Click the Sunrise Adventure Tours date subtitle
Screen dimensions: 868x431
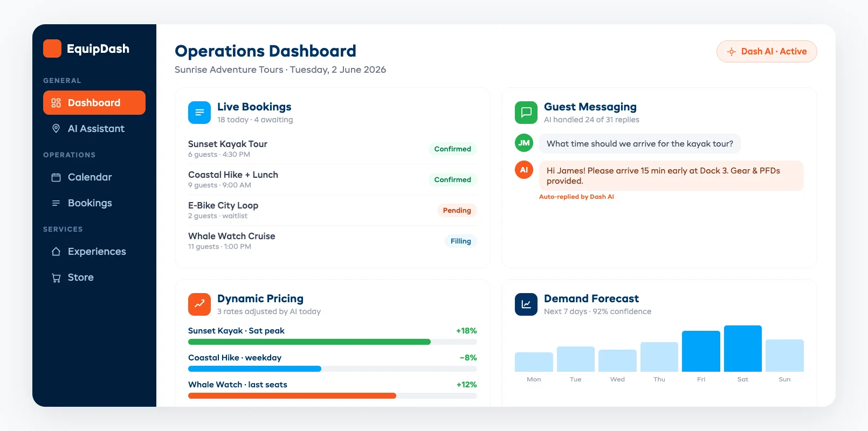point(280,69)
